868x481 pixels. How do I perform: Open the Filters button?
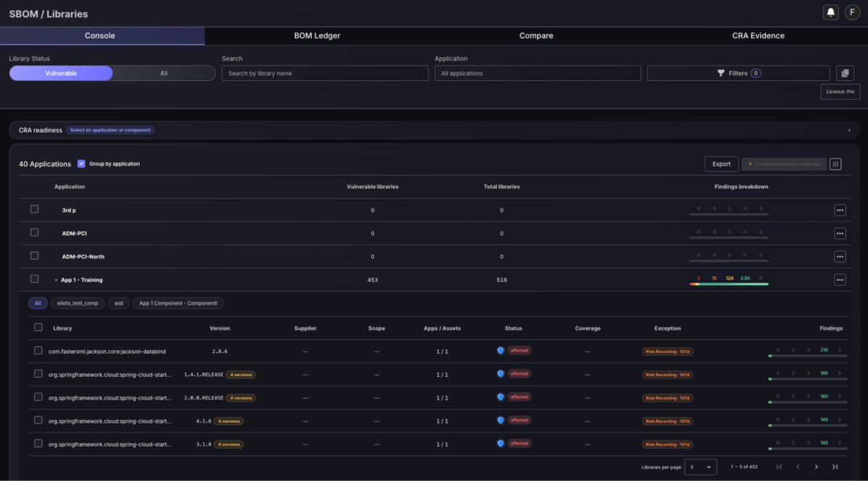coord(738,73)
